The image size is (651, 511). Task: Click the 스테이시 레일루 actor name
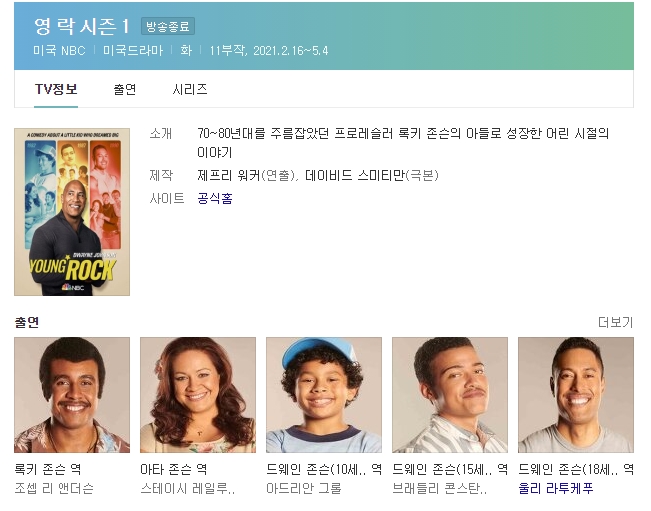(188, 488)
